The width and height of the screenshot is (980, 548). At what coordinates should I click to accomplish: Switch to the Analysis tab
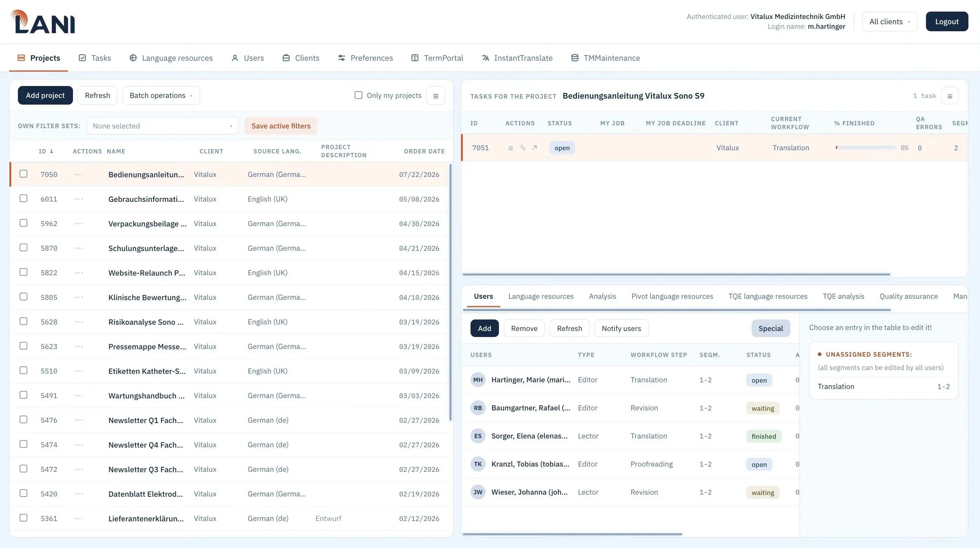[602, 296]
